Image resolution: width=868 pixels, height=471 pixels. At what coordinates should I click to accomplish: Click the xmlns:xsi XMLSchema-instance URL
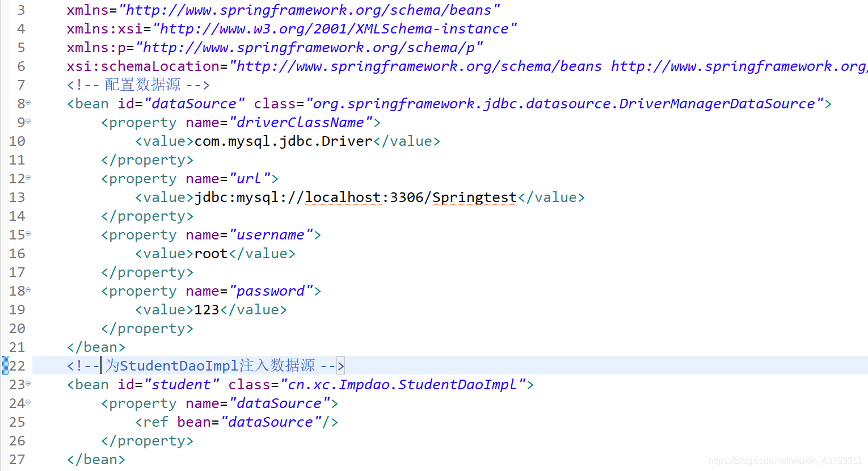tap(335, 28)
